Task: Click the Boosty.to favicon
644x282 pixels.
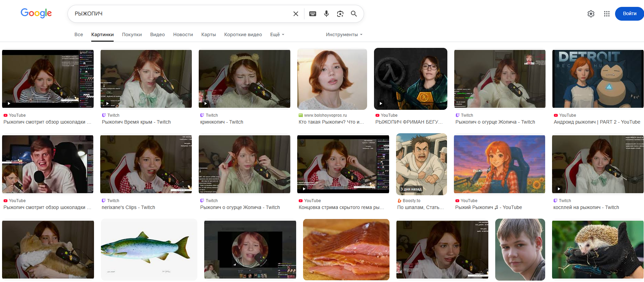Action: pos(399,201)
